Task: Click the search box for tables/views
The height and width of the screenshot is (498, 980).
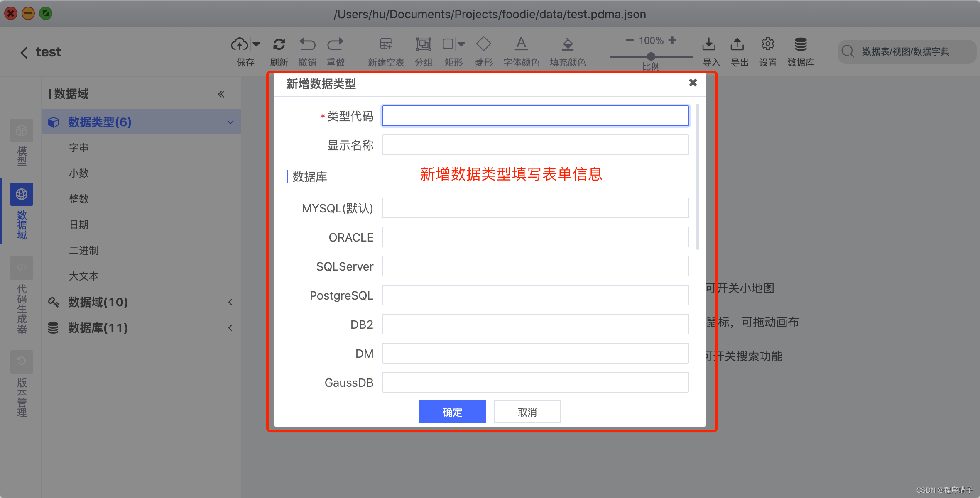Action: tap(906, 51)
